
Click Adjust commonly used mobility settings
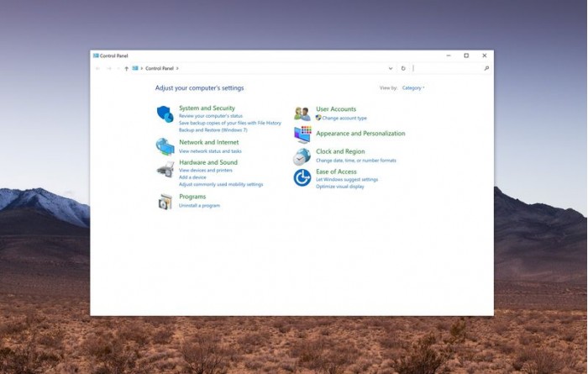221,185
